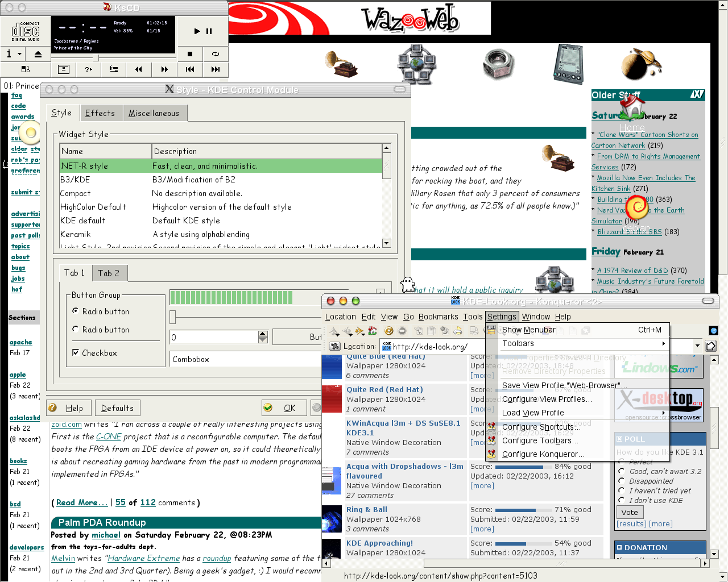Toggle the preview Checkbox
Screen dimensions: 728x582
pyautogui.click(x=94, y=353)
